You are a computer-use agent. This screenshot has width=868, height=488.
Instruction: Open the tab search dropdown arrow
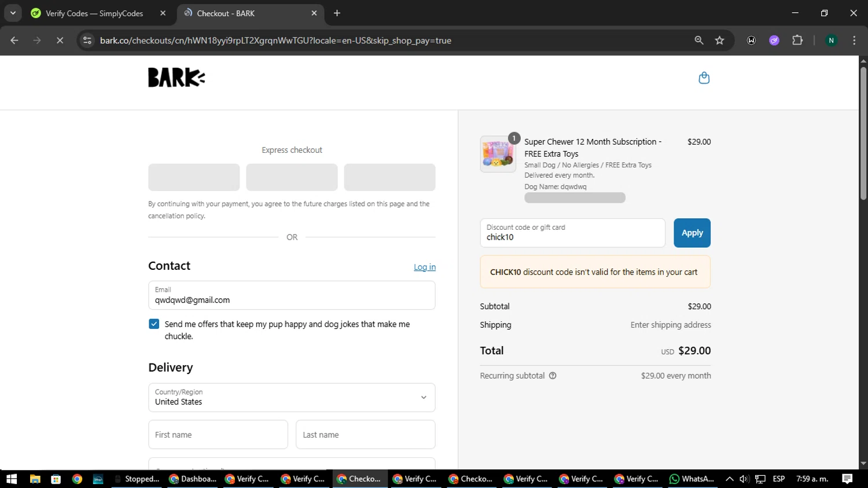click(x=13, y=13)
